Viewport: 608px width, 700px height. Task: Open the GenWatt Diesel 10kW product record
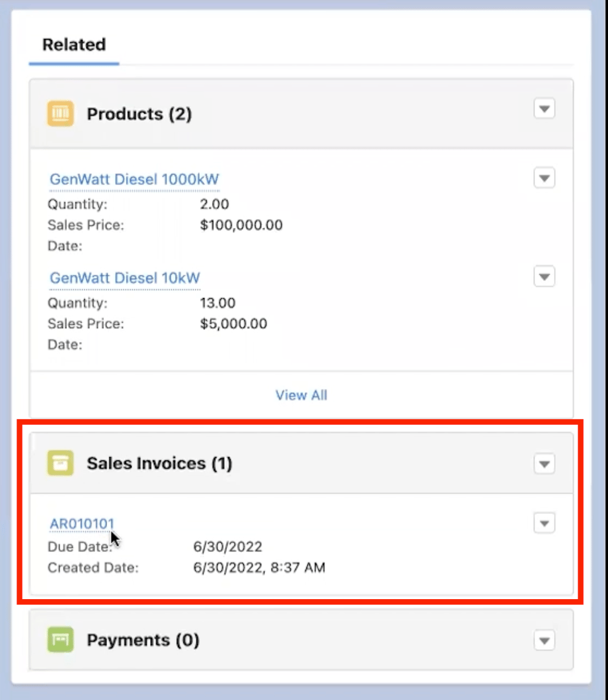(x=124, y=278)
